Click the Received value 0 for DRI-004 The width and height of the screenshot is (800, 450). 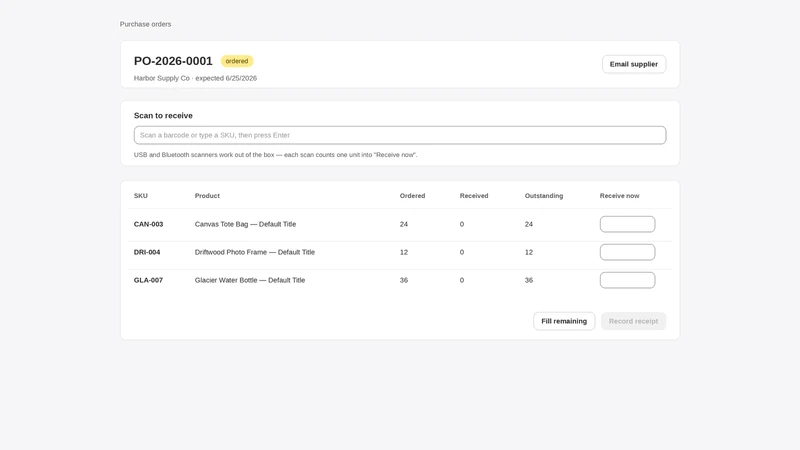click(462, 252)
